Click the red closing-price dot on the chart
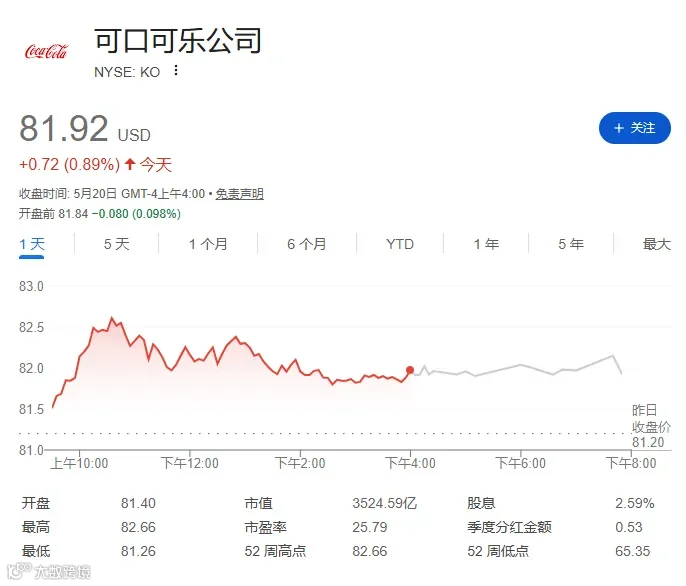Screen dimensions: 686x586 coord(410,370)
